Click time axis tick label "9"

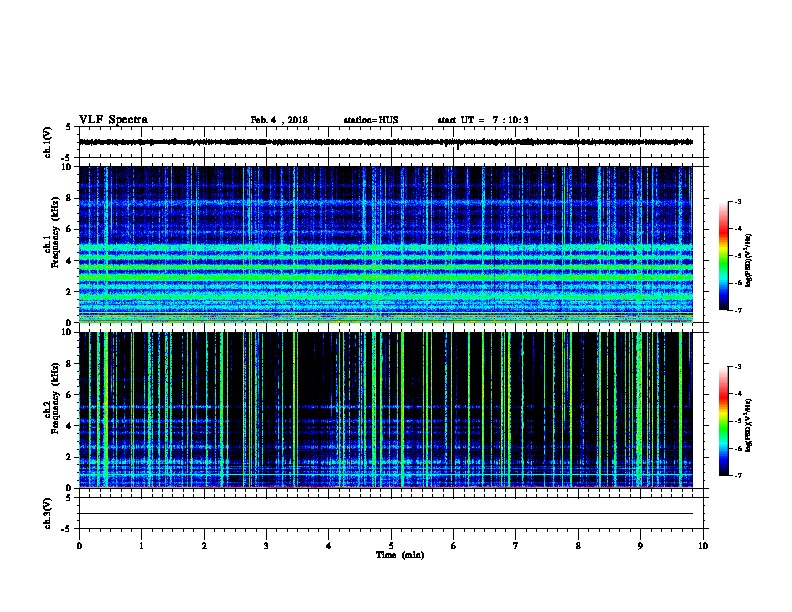[640, 546]
